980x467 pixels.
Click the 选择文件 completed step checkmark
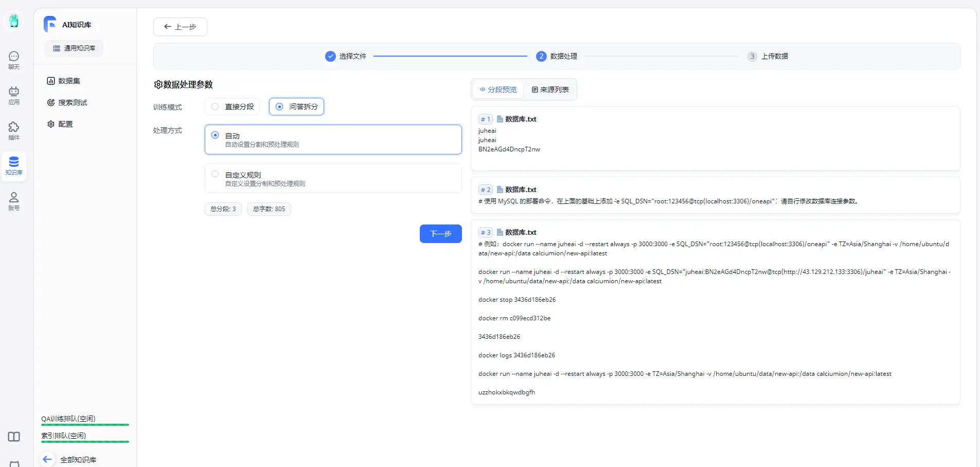point(330,56)
